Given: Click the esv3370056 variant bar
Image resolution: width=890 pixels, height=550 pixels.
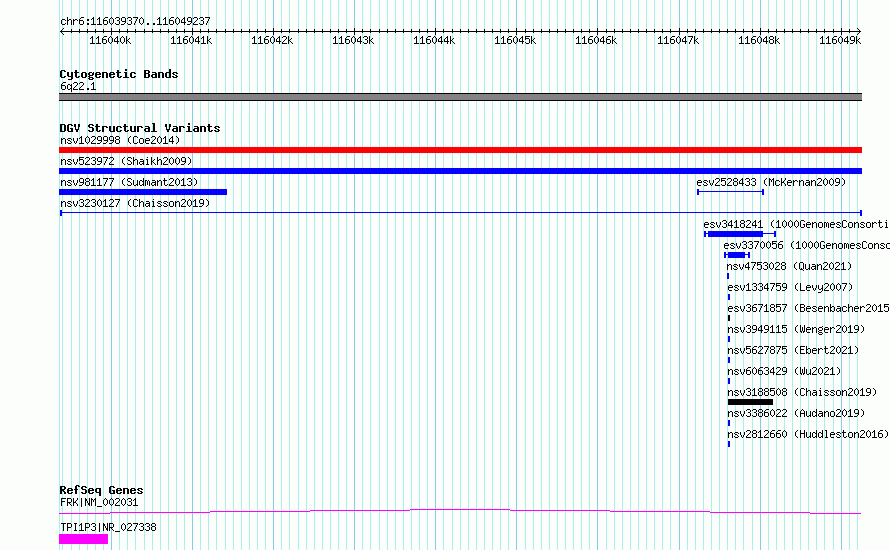Looking at the screenshot, I should click(x=737, y=255).
